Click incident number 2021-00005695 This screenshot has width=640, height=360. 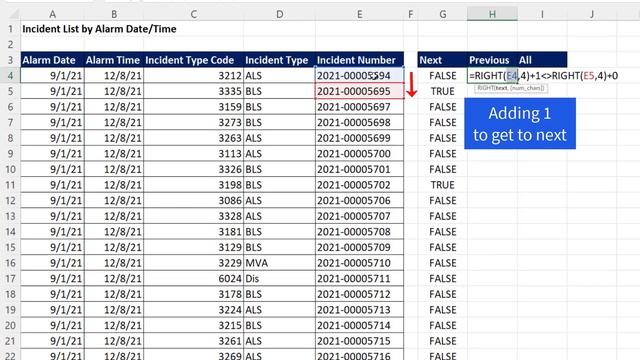pyautogui.click(x=359, y=91)
